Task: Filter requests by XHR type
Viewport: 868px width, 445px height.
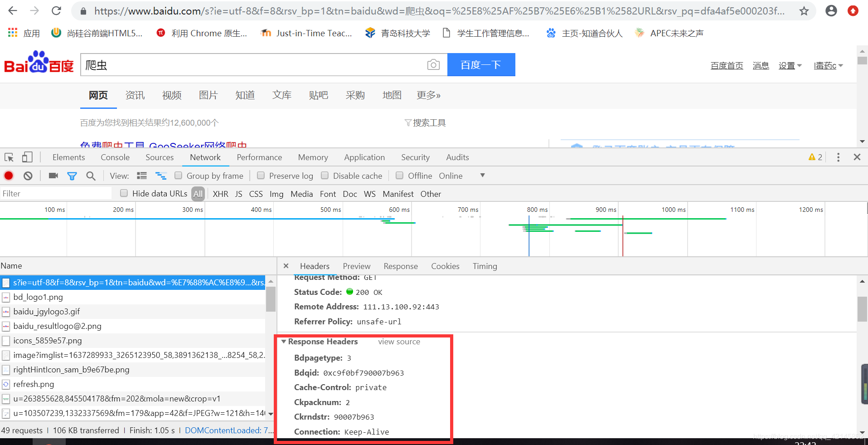Action: click(x=221, y=194)
